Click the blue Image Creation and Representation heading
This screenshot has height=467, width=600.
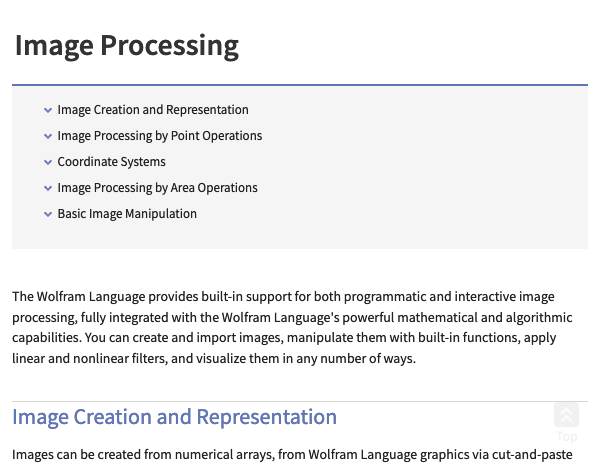coord(174,417)
